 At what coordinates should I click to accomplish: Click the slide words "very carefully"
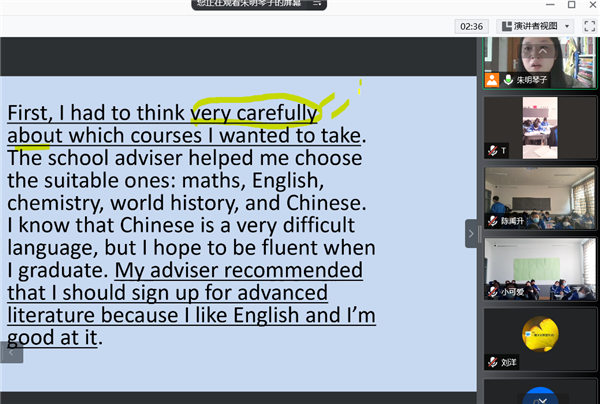click(254, 113)
